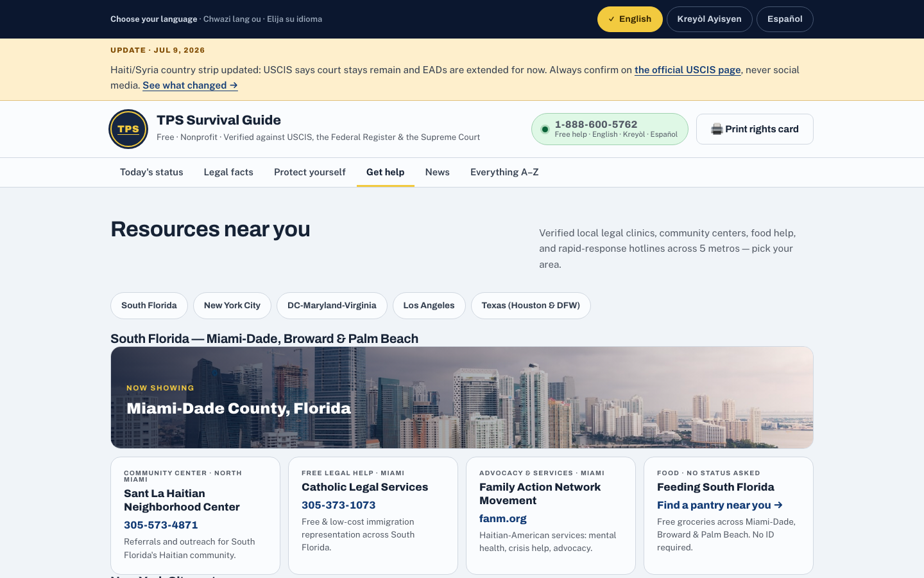Filter by Los Angeles chip
Viewport: 924px width, 578px height.
(x=429, y=306)
